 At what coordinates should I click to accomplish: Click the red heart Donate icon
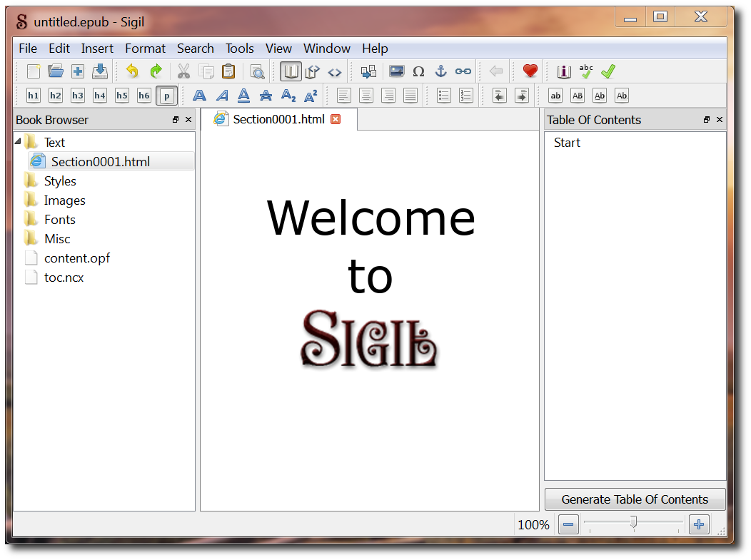[530, 71]
